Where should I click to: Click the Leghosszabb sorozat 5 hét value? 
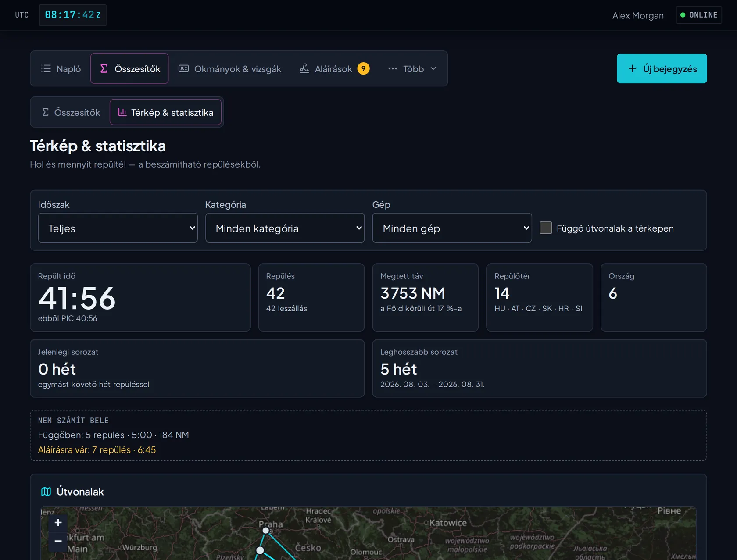point(398,369)
